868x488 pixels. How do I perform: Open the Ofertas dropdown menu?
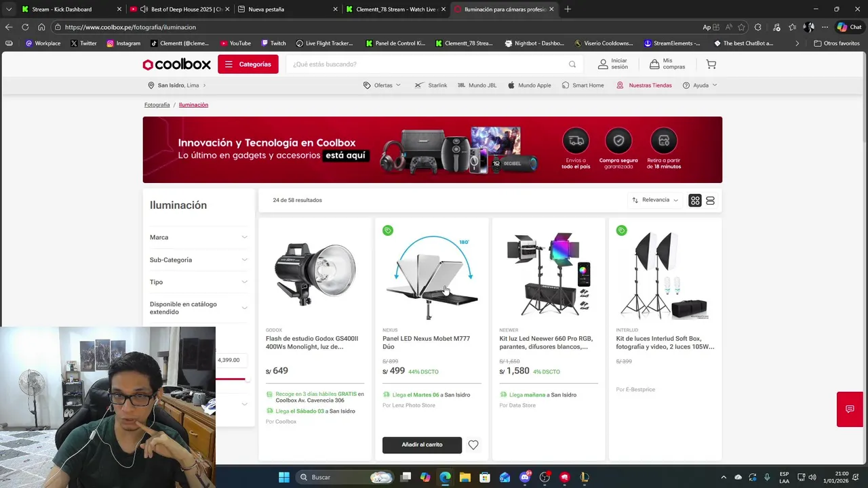point(382,85)
